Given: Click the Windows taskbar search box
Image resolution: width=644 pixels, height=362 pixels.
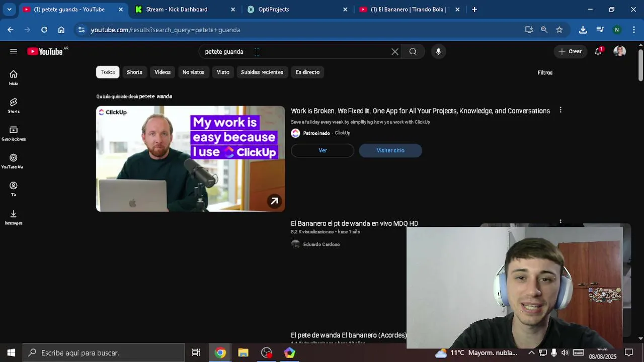Looking at the screenshot, I should coord(104,352).
